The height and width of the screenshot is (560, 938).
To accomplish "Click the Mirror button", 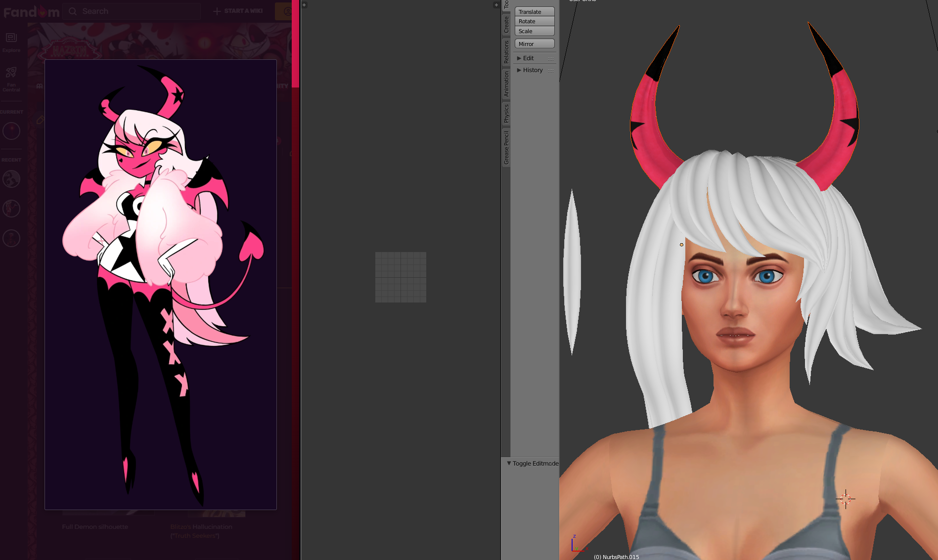I will [x=535, y=44].
